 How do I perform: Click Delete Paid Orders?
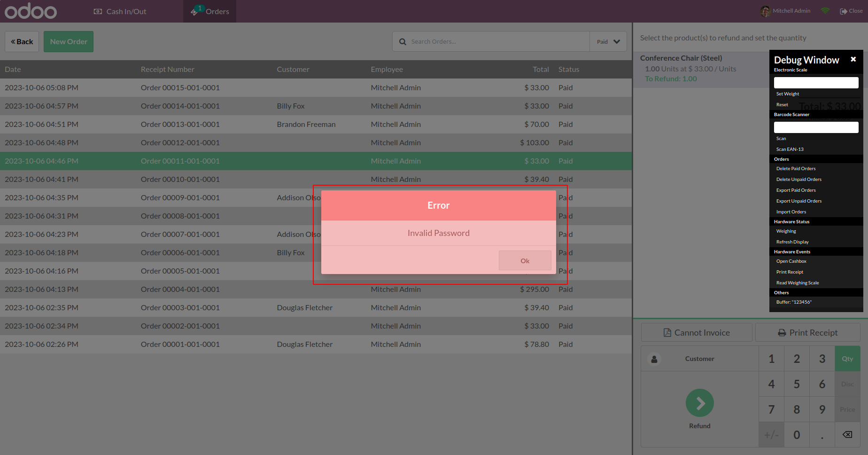[796, 169]
